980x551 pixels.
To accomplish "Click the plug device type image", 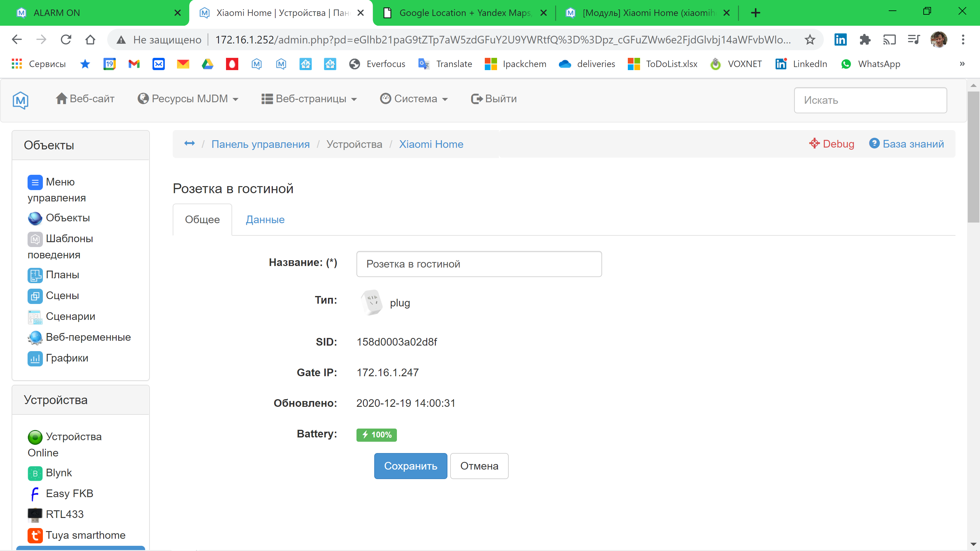I will tap(371, 303).
